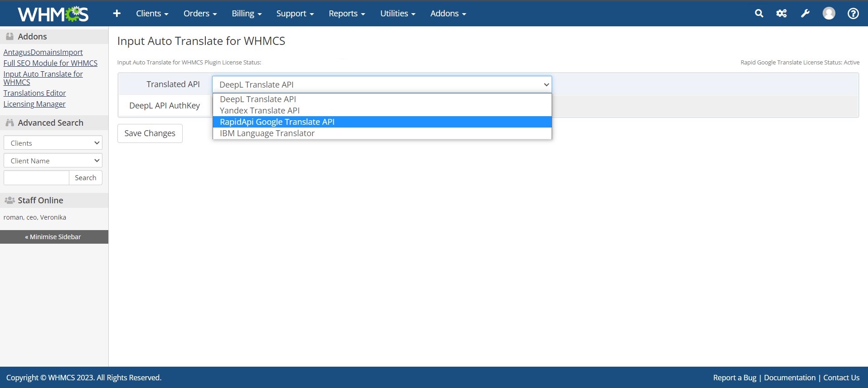Viewport: 868px width, 388px height.
Task: Expand the Client Name field dropdown
Action: [53, 161]
